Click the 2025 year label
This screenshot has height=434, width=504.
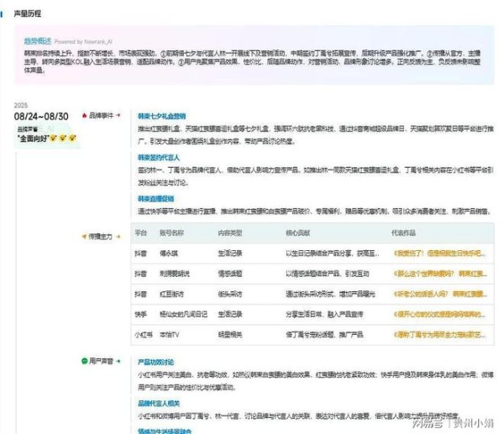(21, 106)
